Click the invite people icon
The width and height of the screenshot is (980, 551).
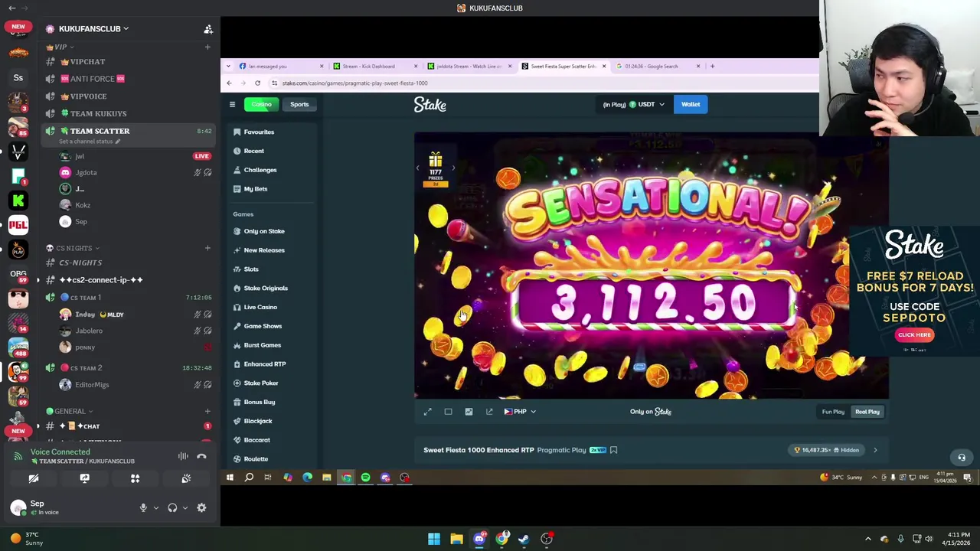pos(207,29)
